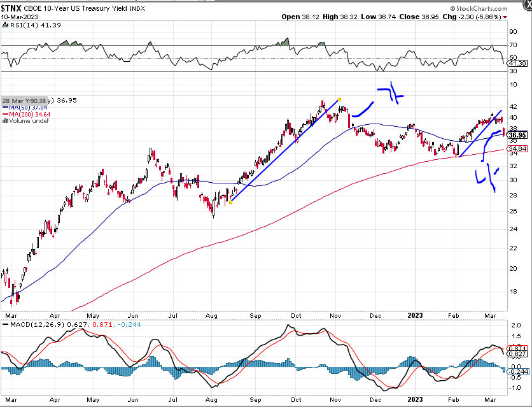
Task: Click the 0.627 tag on MACD right axis
Action: point(517,354)
